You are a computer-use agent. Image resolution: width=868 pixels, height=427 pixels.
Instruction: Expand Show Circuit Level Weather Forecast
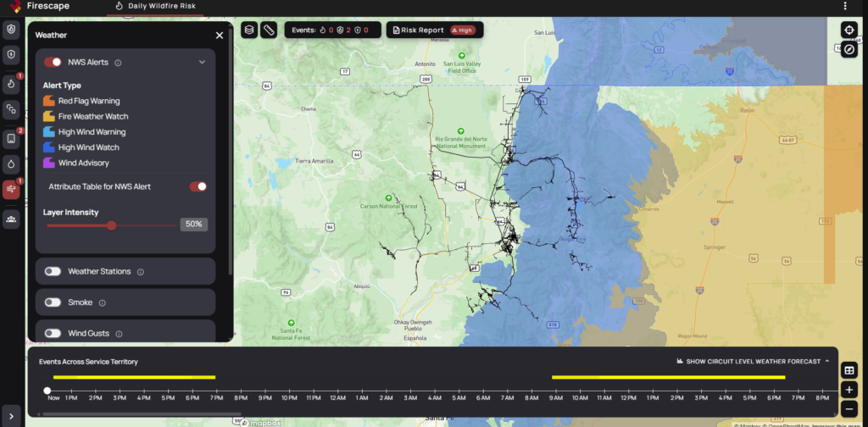pos(753,362)
